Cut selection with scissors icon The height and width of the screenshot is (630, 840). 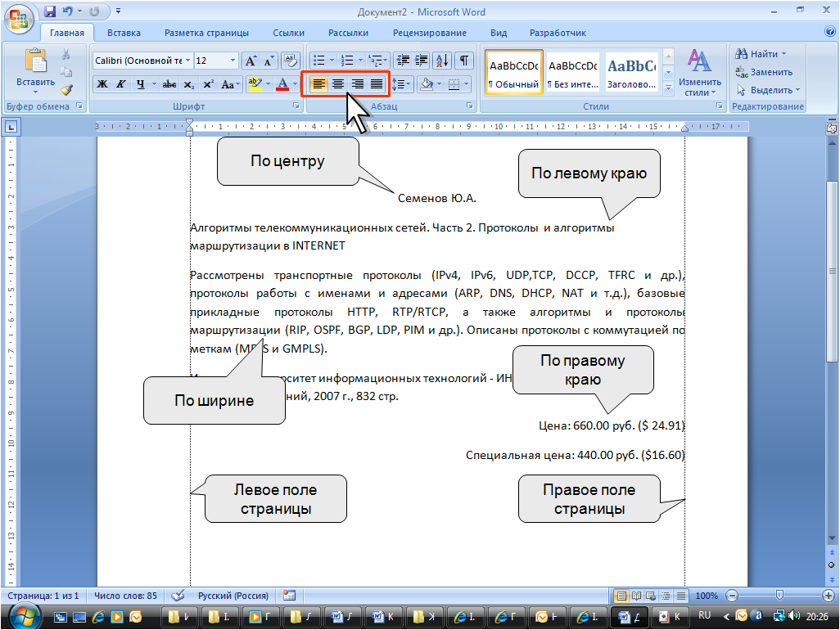65,54
